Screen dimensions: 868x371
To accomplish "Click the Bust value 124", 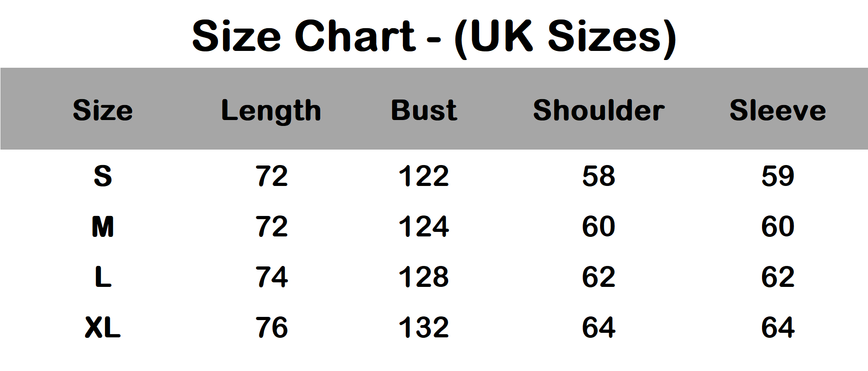I will pos(424,227).
